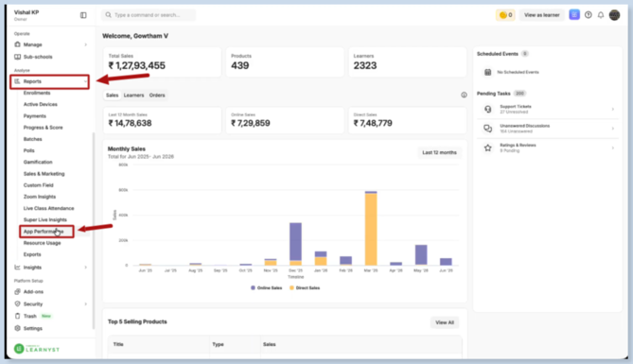Click the Insights graph icon
Image resolution: width=633 pixels, height=364 pixels.
coord(17,268)
